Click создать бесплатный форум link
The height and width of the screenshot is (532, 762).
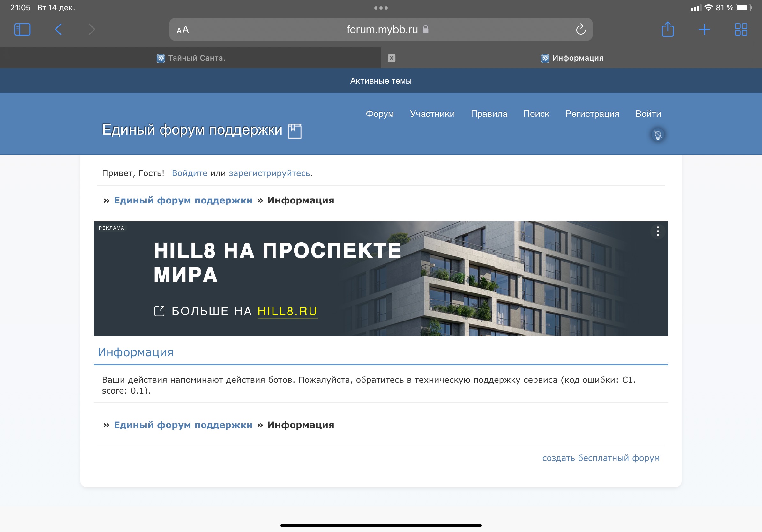(601, 458)
